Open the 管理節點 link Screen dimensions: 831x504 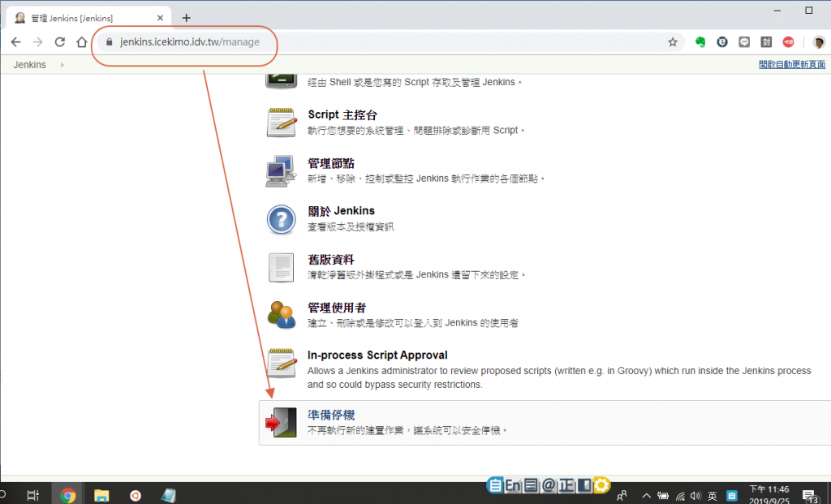(x=331, y=163)
